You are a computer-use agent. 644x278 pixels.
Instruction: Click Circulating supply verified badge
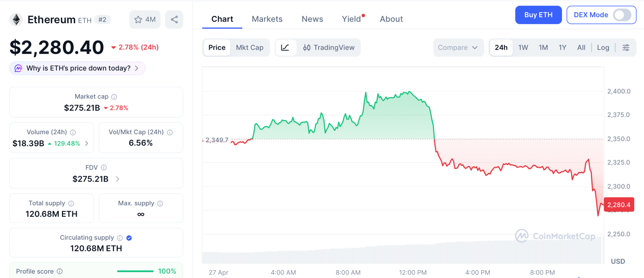[x=129, y=238]
